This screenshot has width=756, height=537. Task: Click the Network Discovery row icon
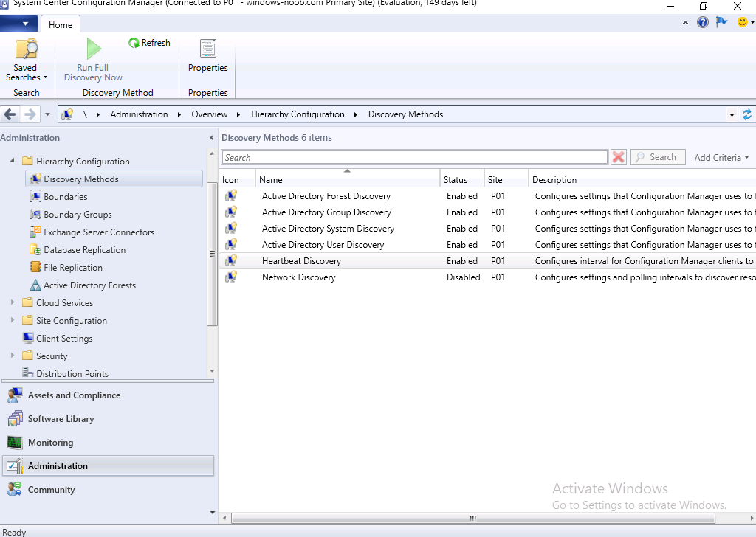coord(231,277)
